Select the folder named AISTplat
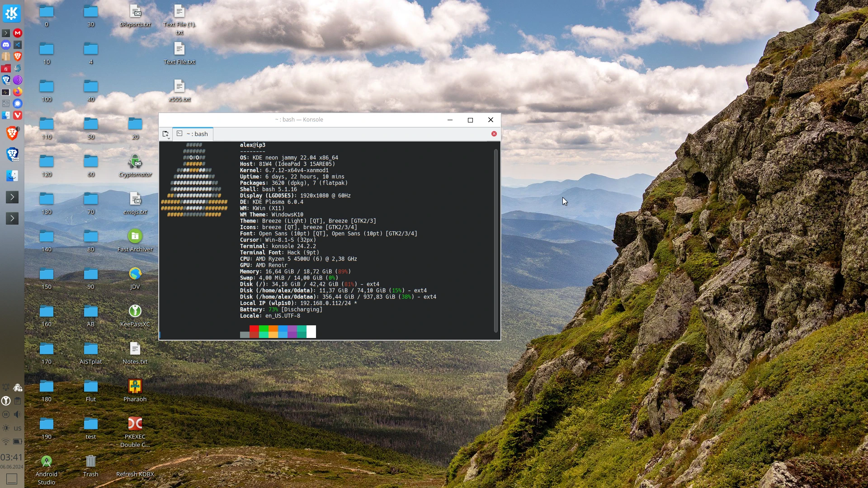The height and width of the screenshot is (488, 868). pos(91,353)
